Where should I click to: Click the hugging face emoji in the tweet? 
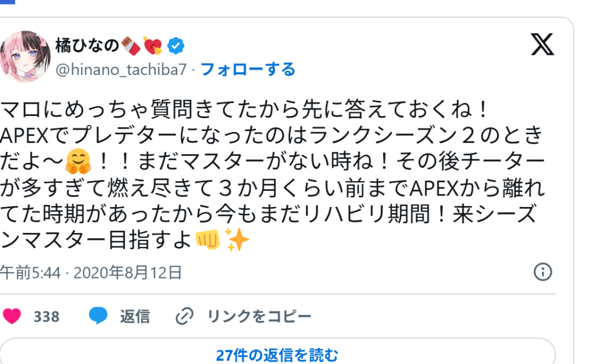tap(78, 162)
